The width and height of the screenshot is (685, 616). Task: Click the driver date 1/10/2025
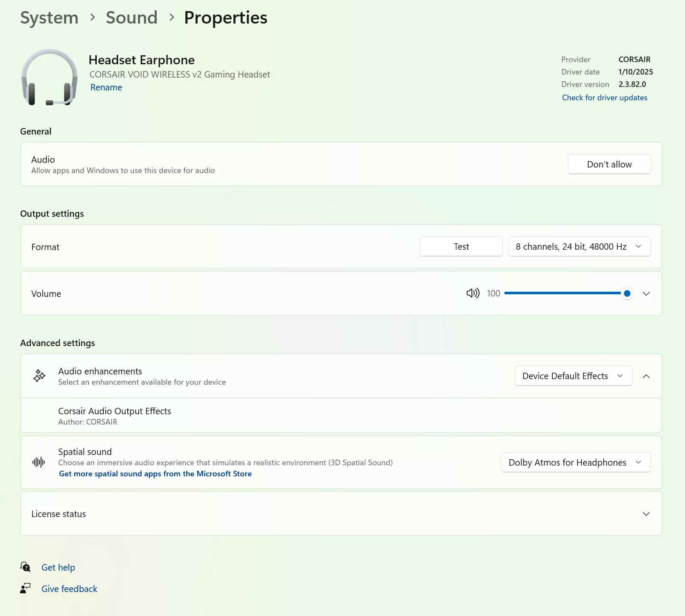point(636,72)
